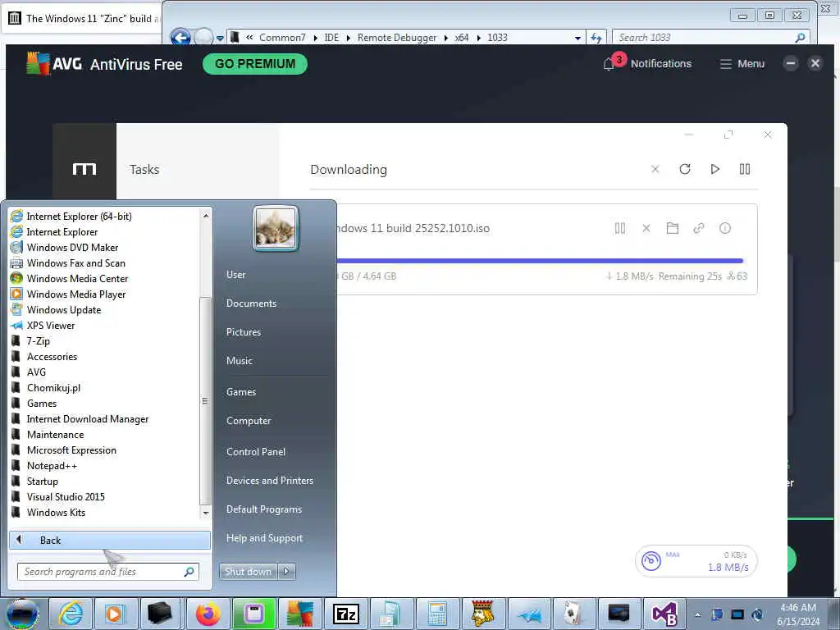Refresh the Explorer address bar
840x630 pixels.
click(x=596, y=38)
